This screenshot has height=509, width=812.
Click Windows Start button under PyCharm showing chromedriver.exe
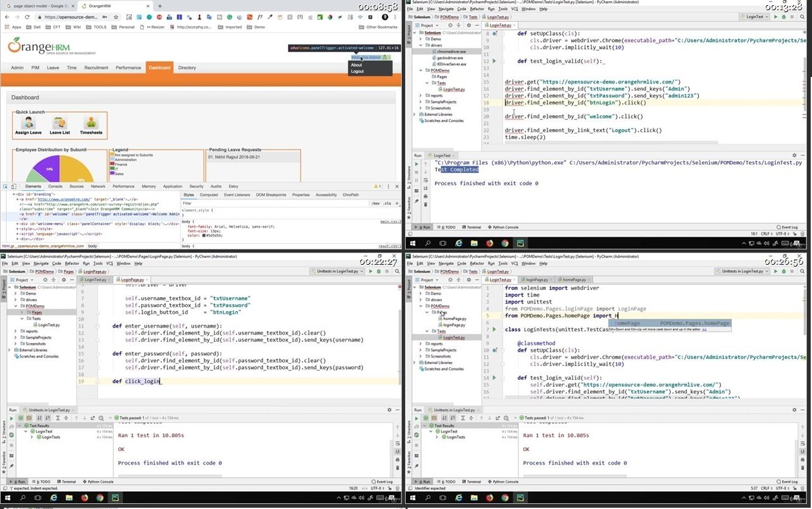(x=413, y=244)
